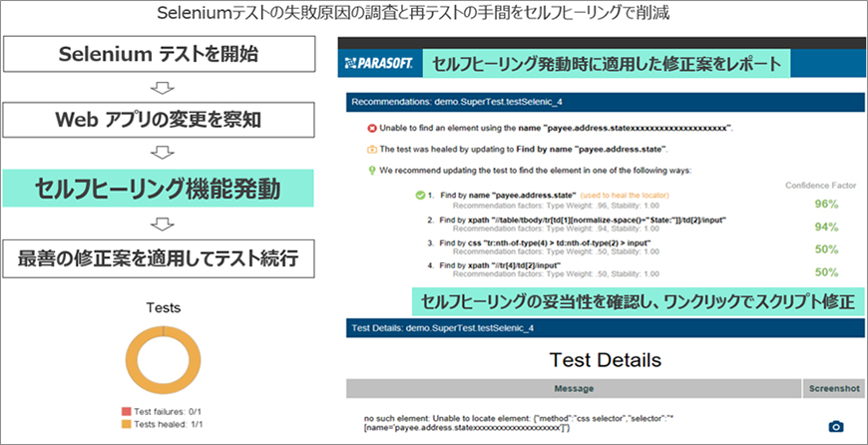Image resolution: width=868 pixels, height=445 pixels.
Task: Click the 'Test Details' heading
Action: (605, 360)
